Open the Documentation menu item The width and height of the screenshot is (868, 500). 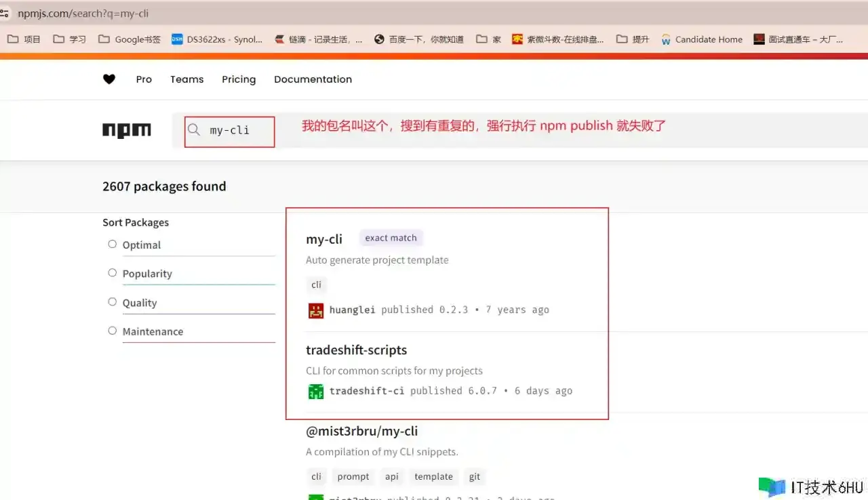point(313,79)
